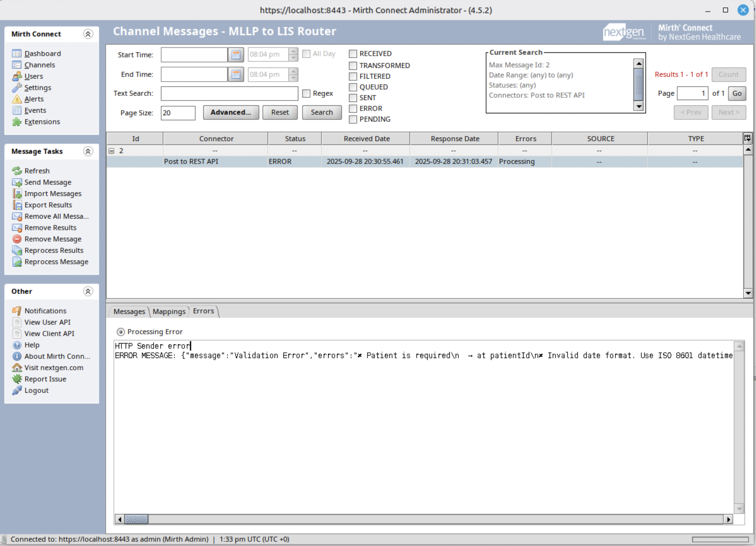The image size is (756, 546).
Task: Select Remove Message
Action: 53,239
